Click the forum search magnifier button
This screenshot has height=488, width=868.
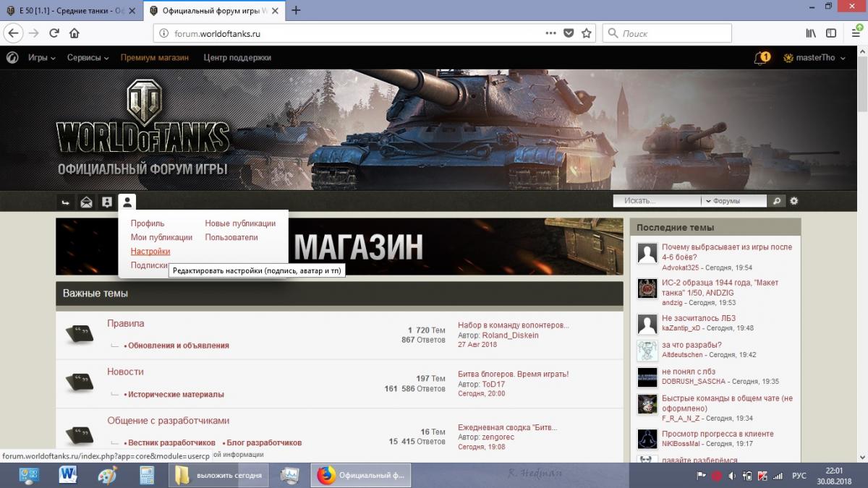pyautogui.click(x=777, y=201)
